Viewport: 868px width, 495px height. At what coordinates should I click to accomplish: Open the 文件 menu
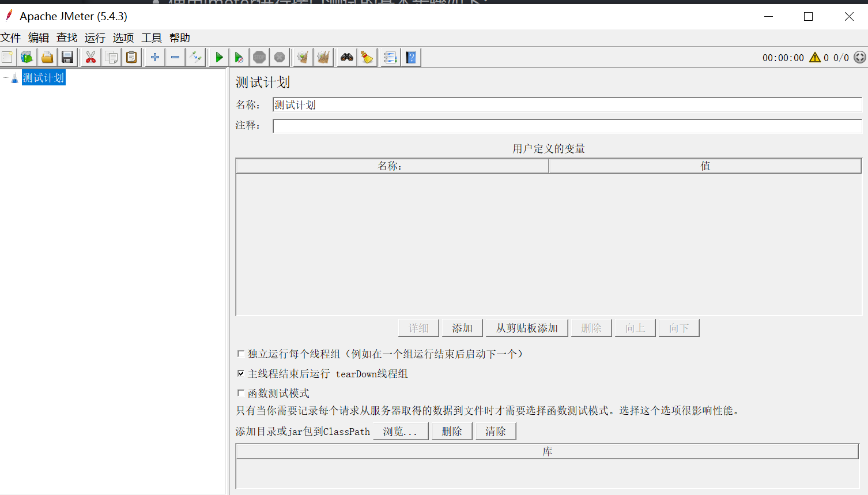click(10, 37)
